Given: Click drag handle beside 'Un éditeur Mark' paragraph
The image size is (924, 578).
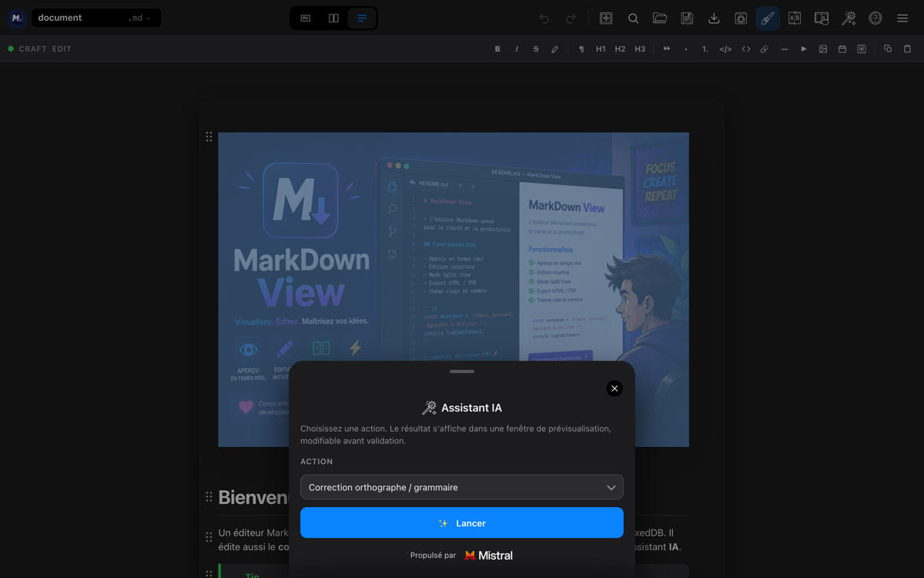Looking at the screenshot, I should tap(209, 536).
